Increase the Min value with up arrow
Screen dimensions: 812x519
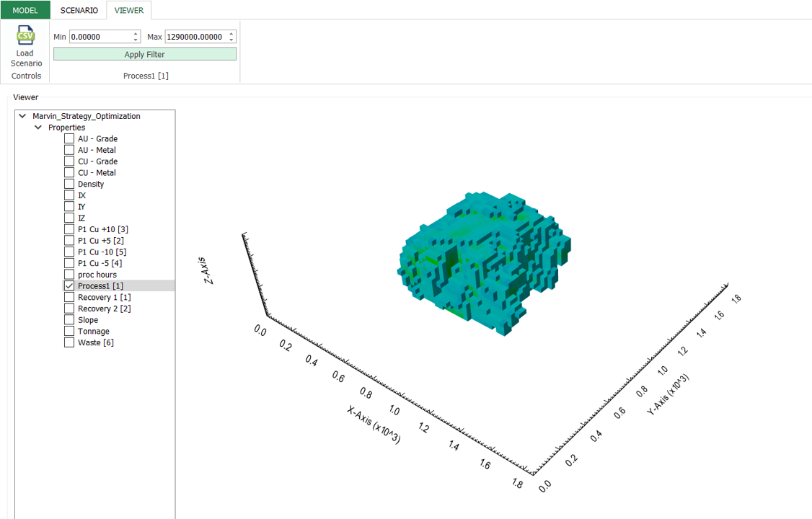(136, 33)
